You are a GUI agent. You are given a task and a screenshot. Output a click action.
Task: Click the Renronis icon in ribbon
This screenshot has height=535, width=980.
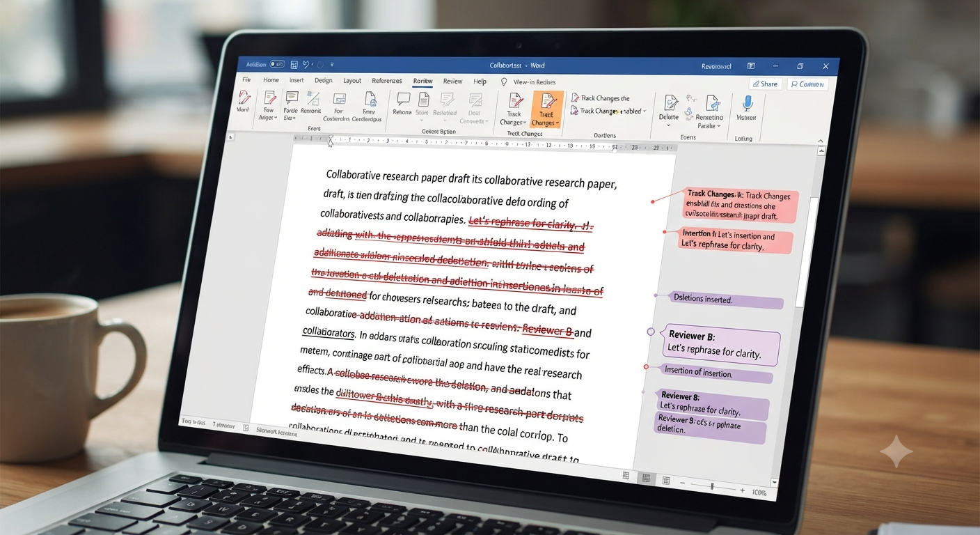click(313, 99)
